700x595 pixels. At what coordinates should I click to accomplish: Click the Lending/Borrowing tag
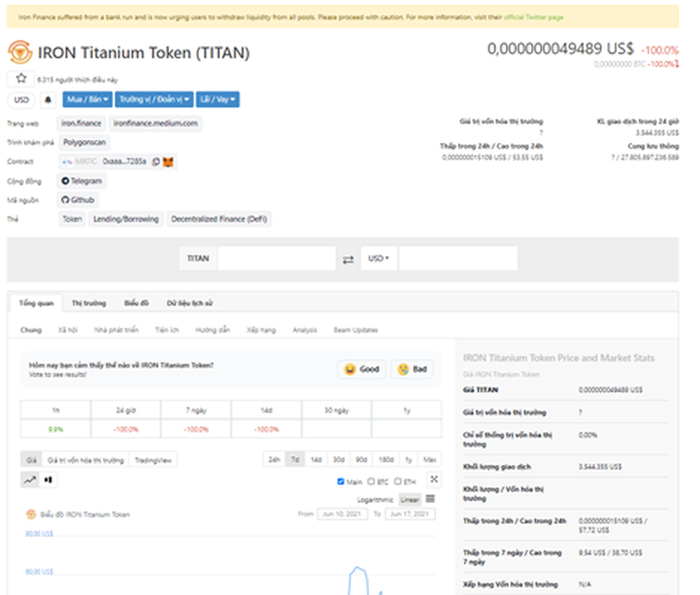pos(126,219)
